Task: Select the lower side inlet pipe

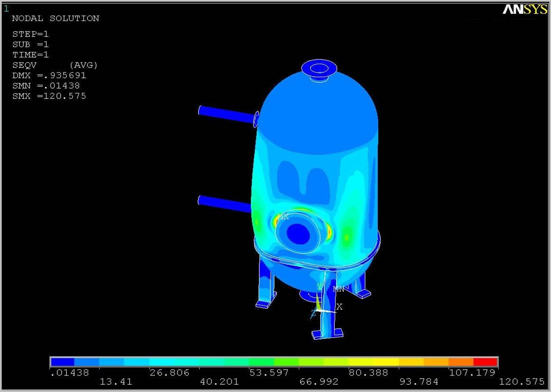Action: tap(224, 203)
